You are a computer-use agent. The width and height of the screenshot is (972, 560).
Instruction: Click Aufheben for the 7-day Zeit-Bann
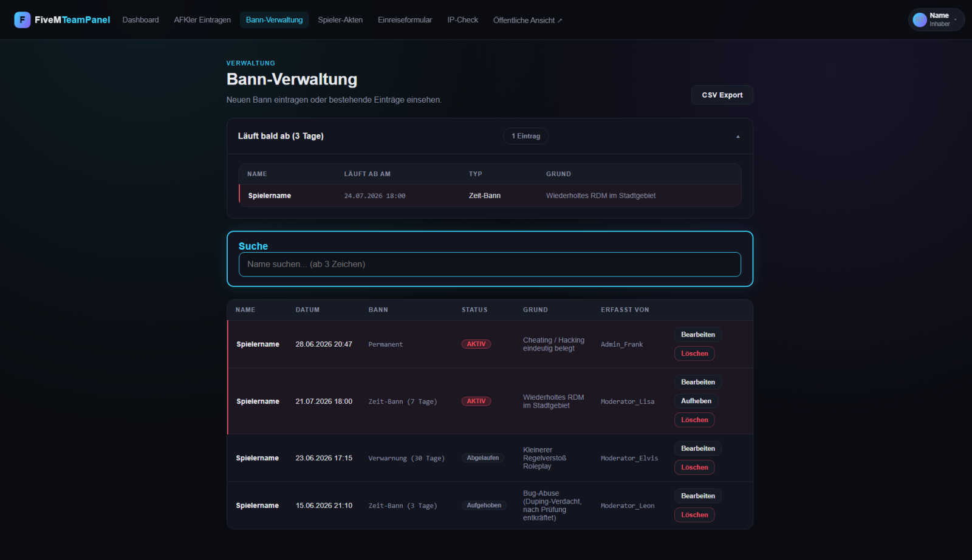(696, 401)
